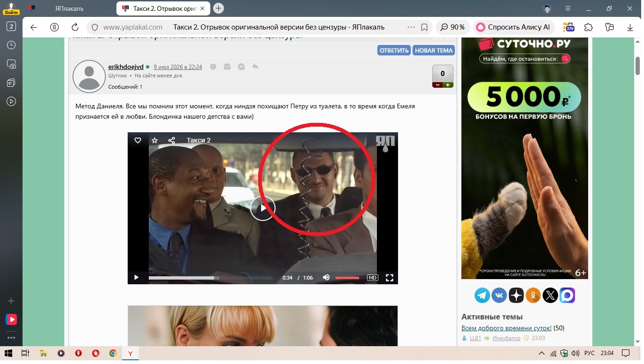Share the page to Odnoklassniki

tap(533, 295)
